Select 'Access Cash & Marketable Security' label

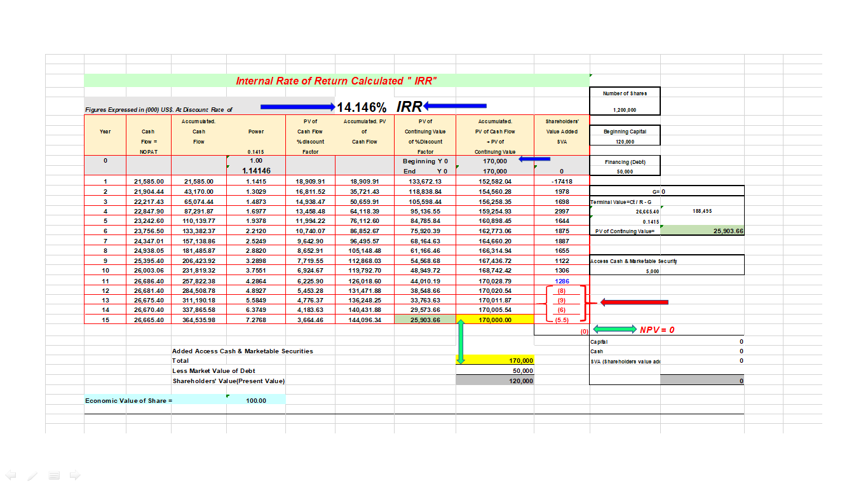tap(632, 261)
